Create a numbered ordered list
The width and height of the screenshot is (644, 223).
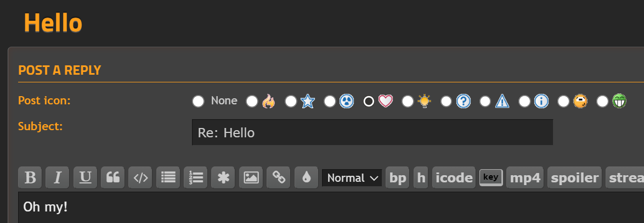pyautogui.click(x=195, y=177)
